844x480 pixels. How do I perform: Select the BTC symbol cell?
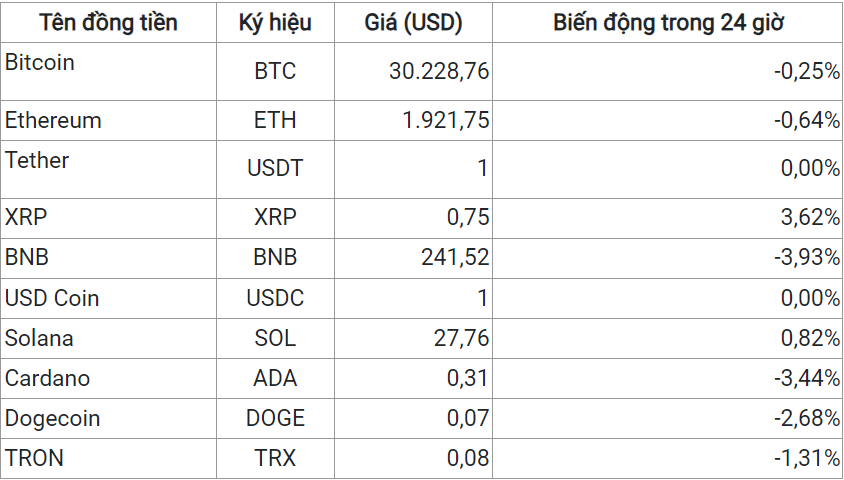275,71
